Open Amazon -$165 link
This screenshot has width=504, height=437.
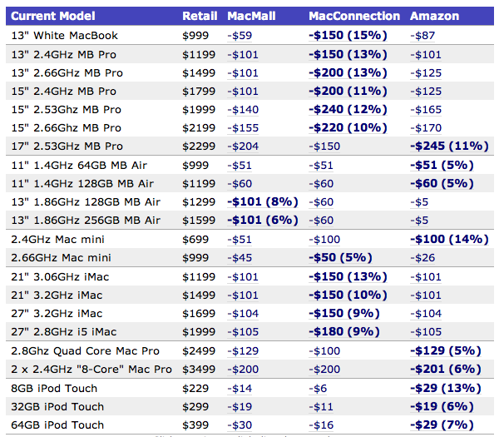[426, 109]
